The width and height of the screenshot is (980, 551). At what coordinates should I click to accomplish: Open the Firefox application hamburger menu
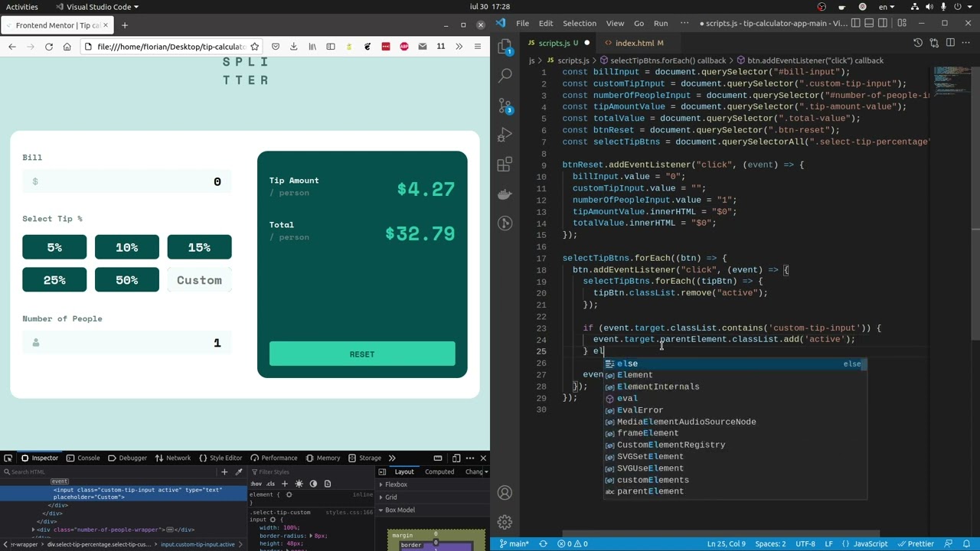[477, 47]
